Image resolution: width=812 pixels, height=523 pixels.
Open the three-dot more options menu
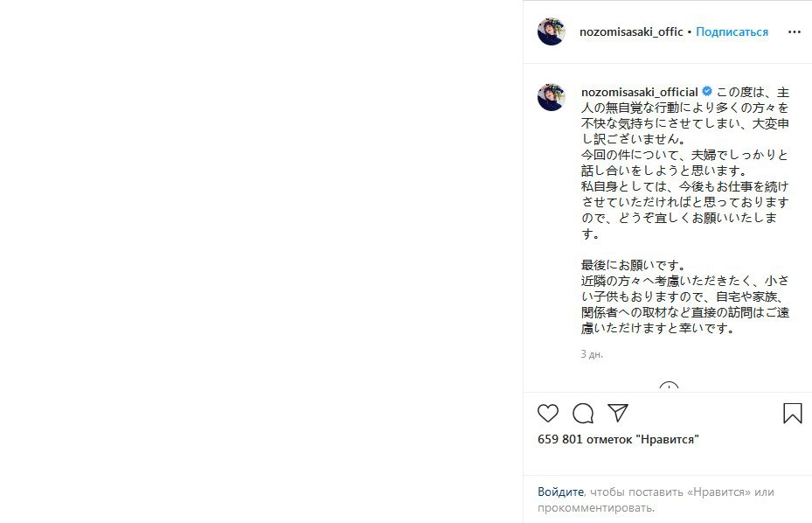(795, 32)
